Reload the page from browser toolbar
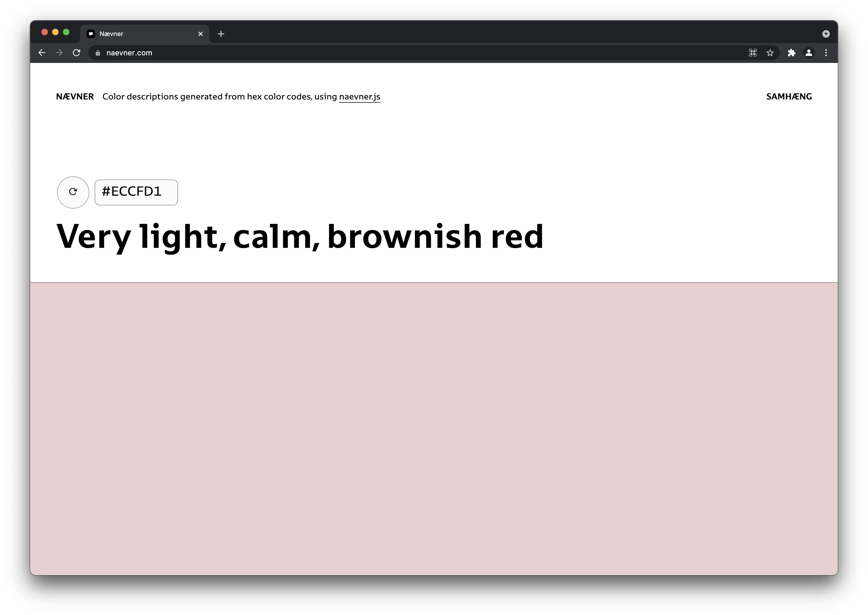 pos(77,53)
